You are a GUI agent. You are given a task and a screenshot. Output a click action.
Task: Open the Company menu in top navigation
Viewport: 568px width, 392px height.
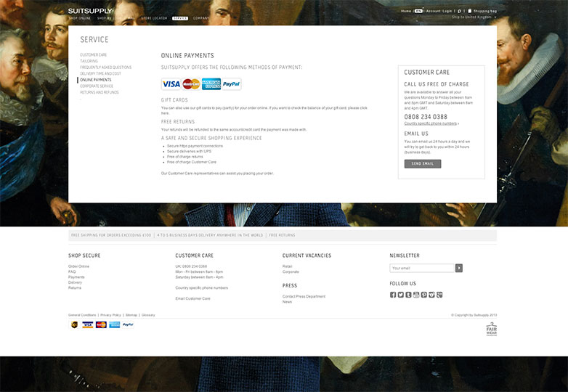[201, 18]
